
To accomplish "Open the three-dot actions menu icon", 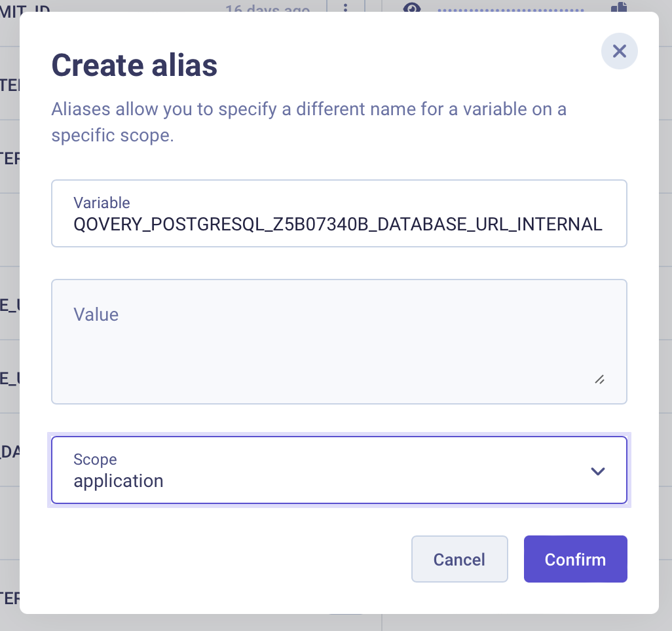I will pos(346,8).
